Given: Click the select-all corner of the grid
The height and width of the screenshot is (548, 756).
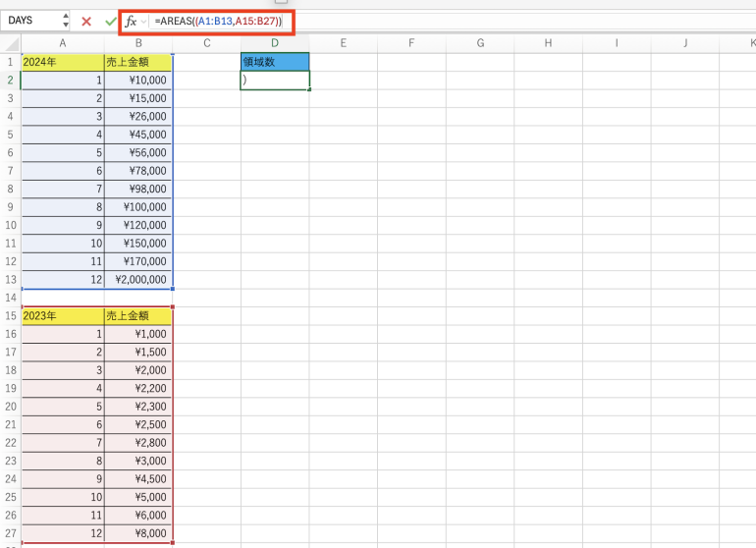Looking at the screenshot, I should (x=10, y=42).
